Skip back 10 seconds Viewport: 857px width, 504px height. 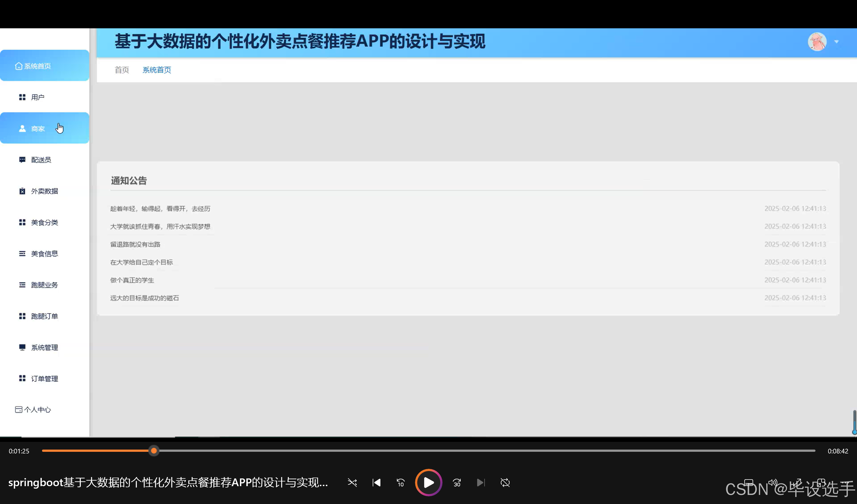click(401, 482)
